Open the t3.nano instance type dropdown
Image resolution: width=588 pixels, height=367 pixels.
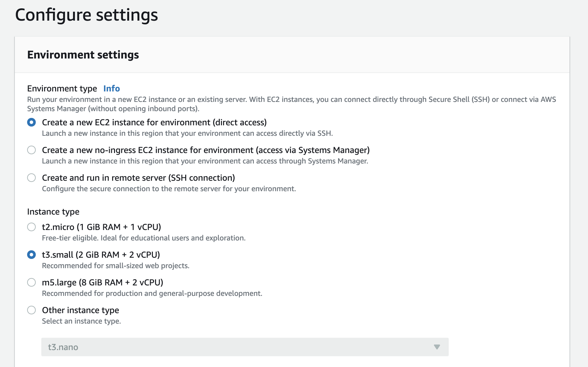pyautogui.click(x=245, y=347)
